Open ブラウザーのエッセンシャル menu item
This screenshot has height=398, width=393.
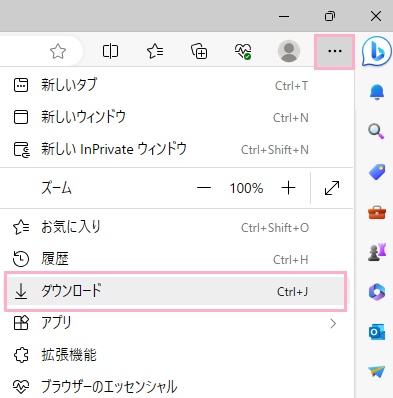click(x=177, y=387)
